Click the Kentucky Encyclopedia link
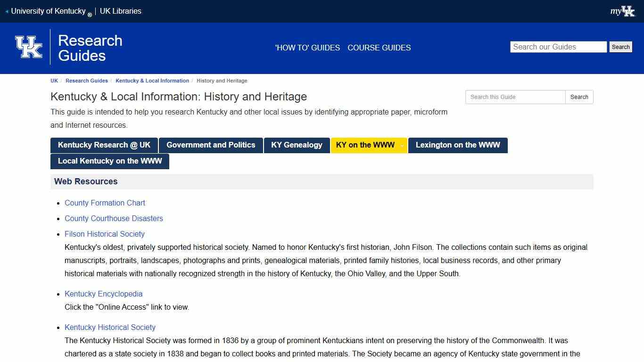This screenshot has width=644, height=362. [x=103, y=294]
